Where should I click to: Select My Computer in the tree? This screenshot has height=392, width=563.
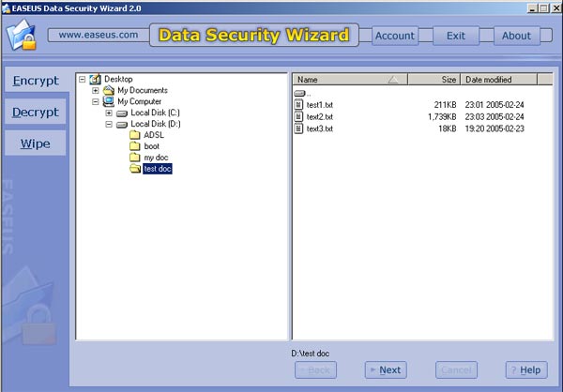tap(139, 101)
